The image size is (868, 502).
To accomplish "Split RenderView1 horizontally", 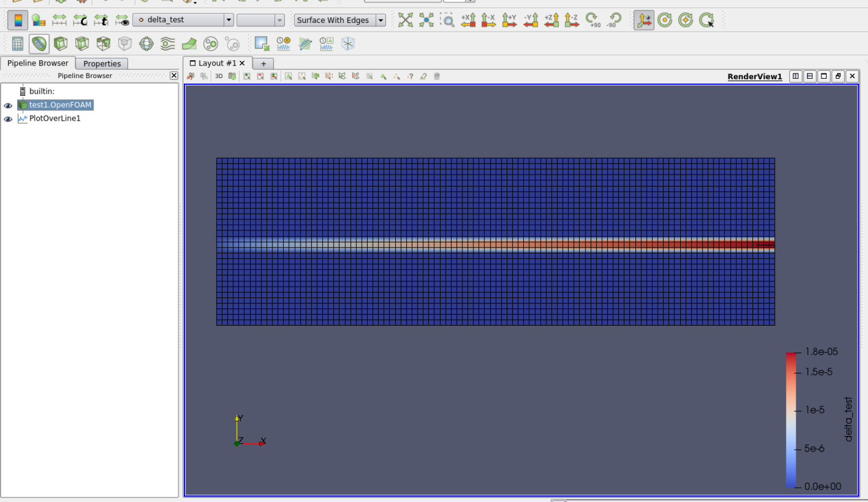I will [x=796, y=76].
